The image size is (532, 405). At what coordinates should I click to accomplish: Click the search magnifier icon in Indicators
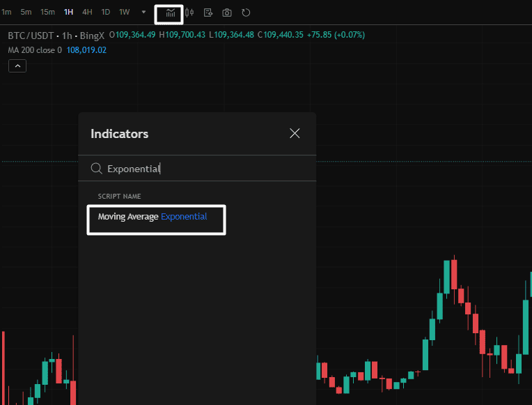(x=97, y=169)
